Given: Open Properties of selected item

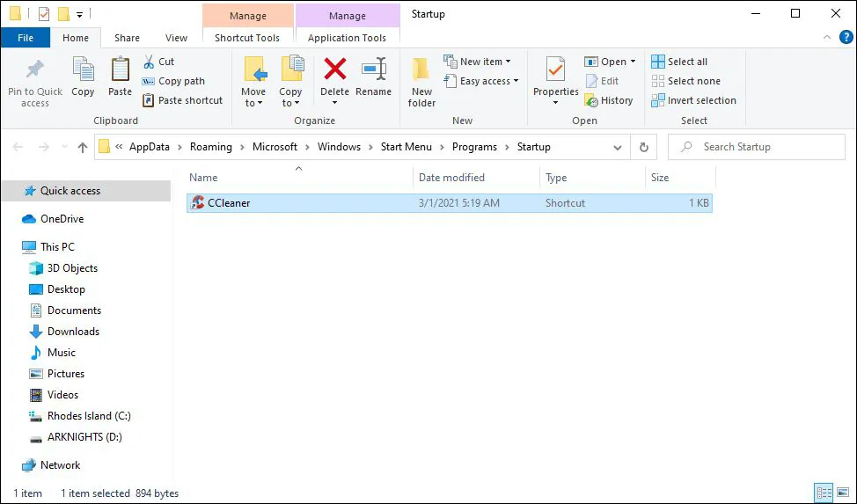Looking at the screenshot, I should [x=555, y=81].
